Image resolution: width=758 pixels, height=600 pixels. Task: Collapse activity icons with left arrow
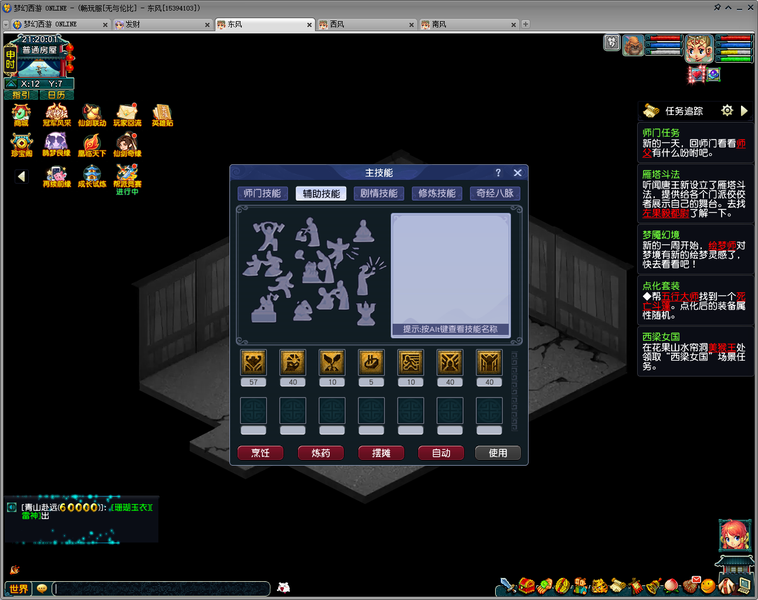(21, 176)
